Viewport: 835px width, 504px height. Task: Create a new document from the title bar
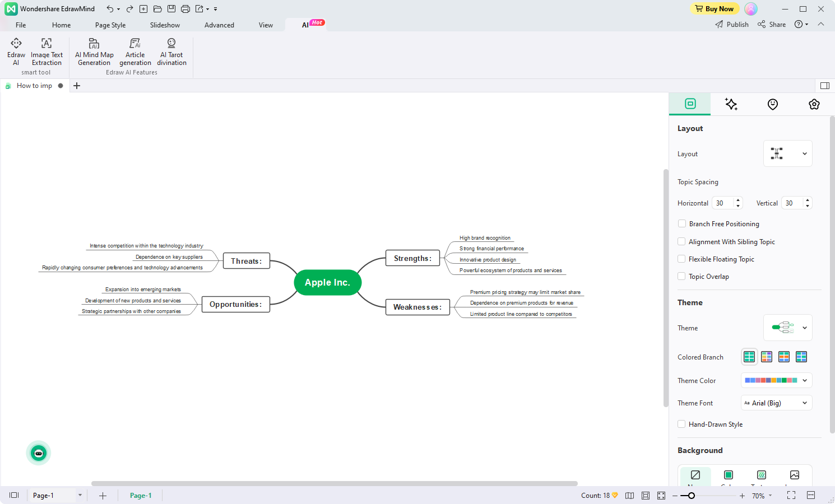(x=143, y=9)
